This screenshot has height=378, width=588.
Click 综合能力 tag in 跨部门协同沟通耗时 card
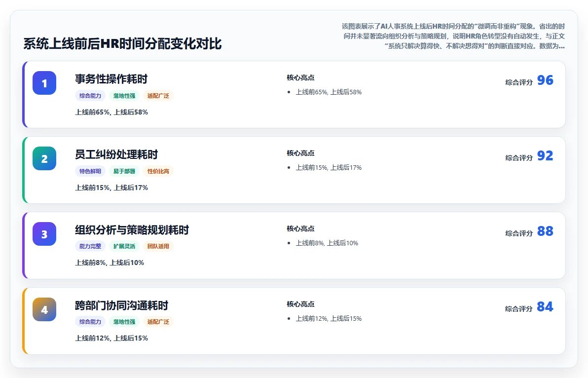90,321
